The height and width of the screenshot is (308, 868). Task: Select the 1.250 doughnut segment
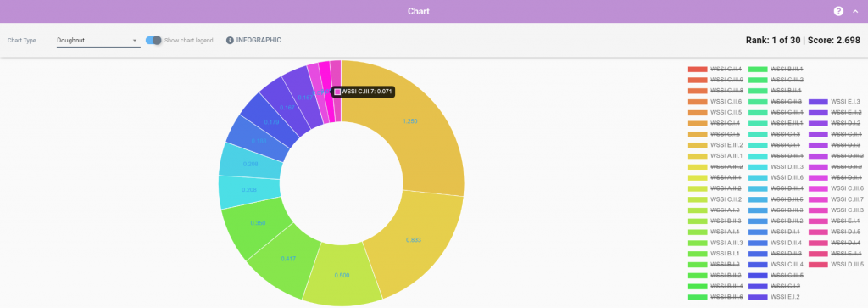pyautogui.click(x=409, y=120)
